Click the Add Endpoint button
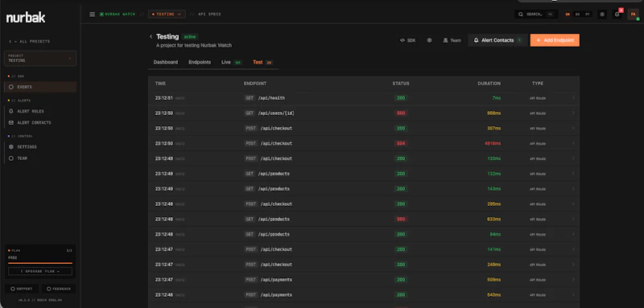The width and height of the screenshot is (644, 308). 555,40
